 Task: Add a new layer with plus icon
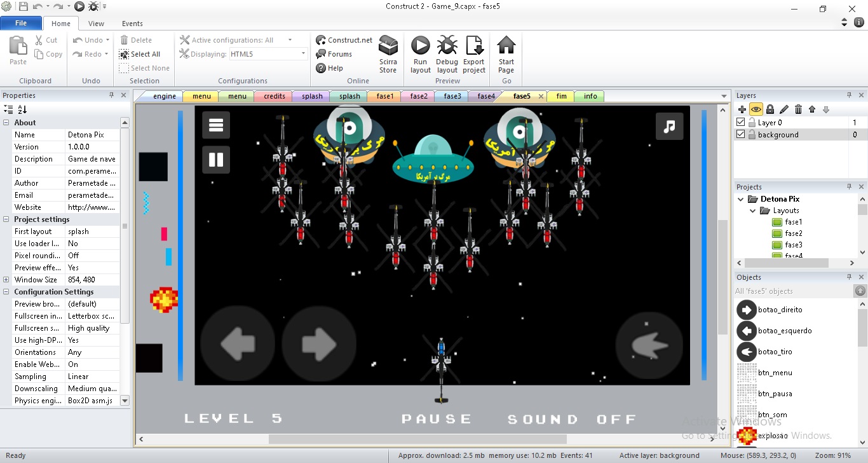pos(742,109)
